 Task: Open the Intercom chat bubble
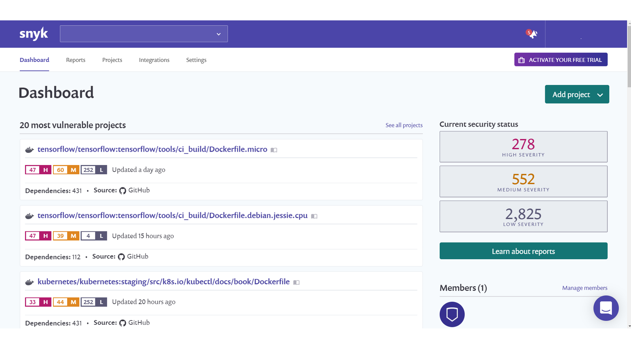606,308
